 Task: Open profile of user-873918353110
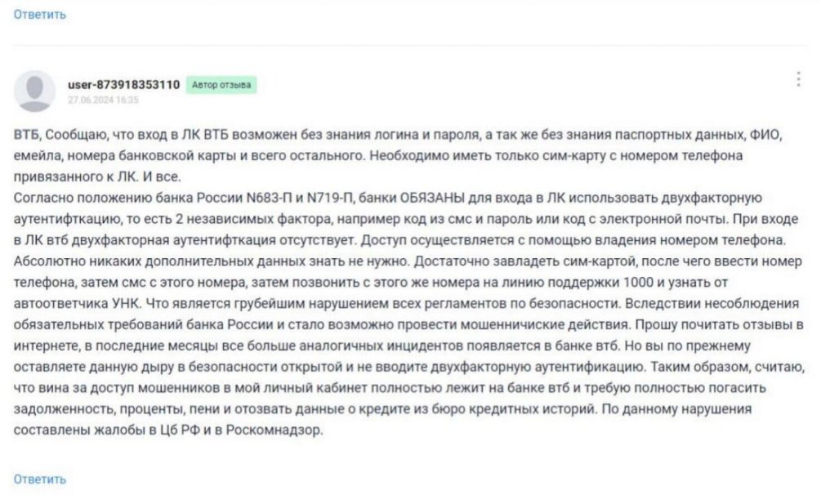(x=123, y=85)
